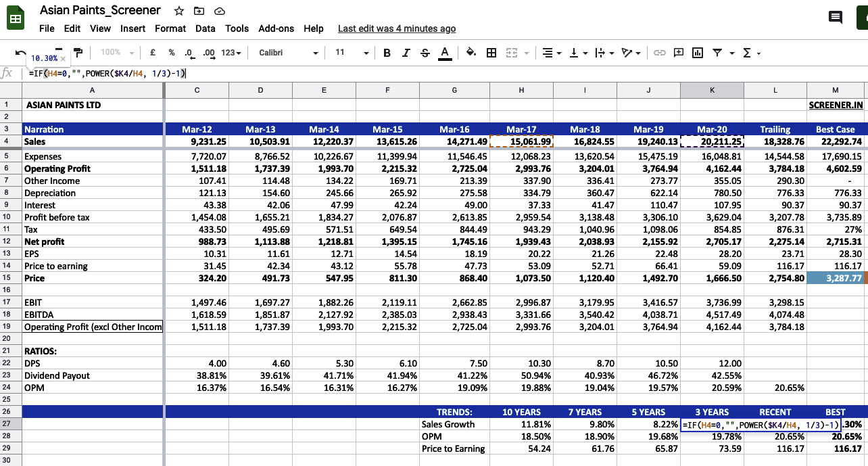This screenshot has height=466, width=868.
Task: Format selection as currency
Action: tap(151, 52)
